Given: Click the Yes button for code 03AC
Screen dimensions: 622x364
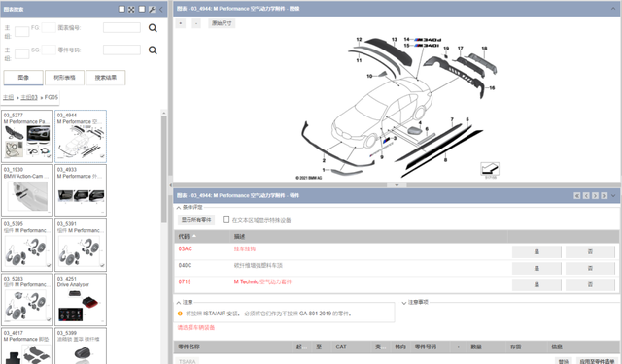Looking at the screenshot, I should 536,252.
